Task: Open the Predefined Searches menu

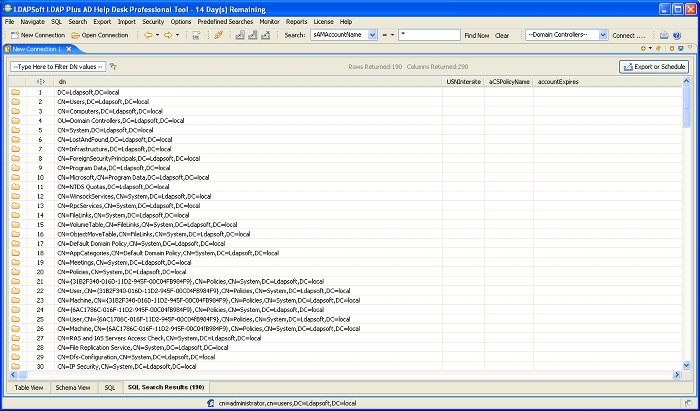Action: 225,20
